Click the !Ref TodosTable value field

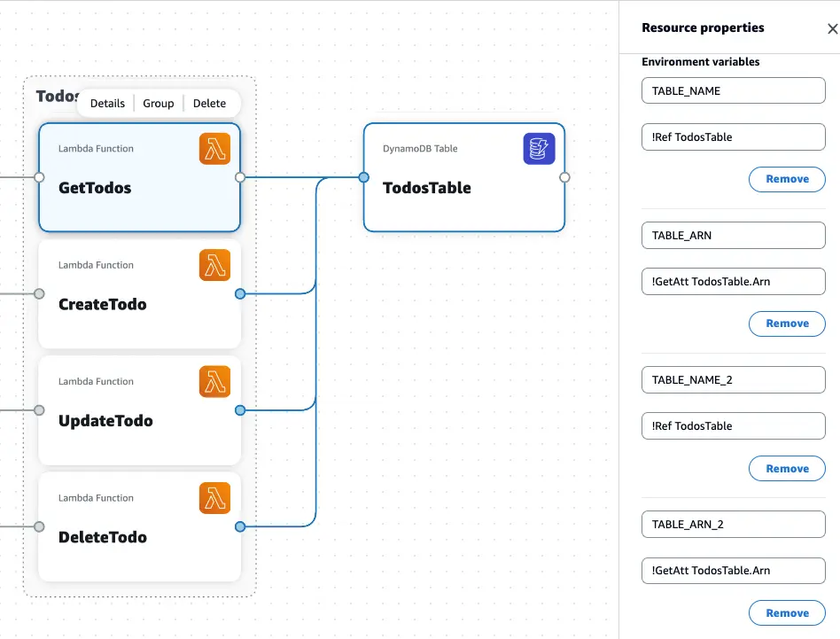(x=733, y=136)
